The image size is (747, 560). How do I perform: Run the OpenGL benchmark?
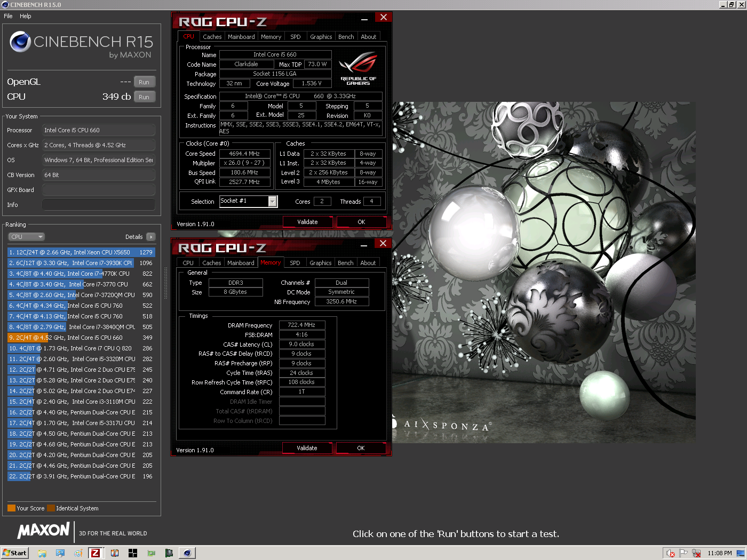coord(144,82)
